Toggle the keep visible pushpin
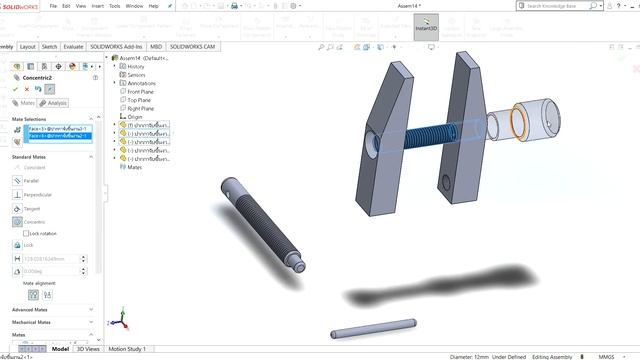This screenshot has height=360, width=640. coord(49,89)
